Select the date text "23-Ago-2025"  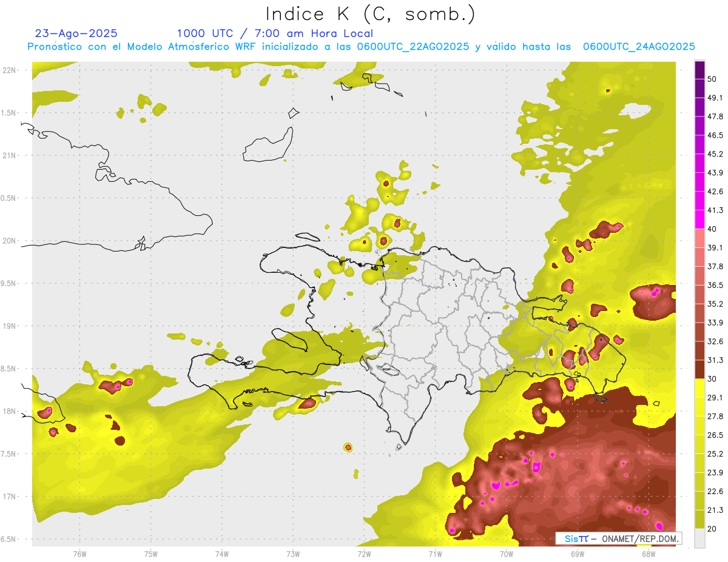[x=76, y=33]
